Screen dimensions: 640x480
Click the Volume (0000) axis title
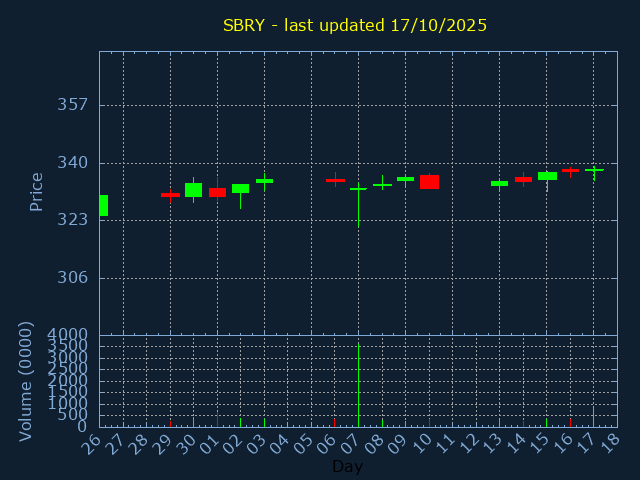coord(27,381)
